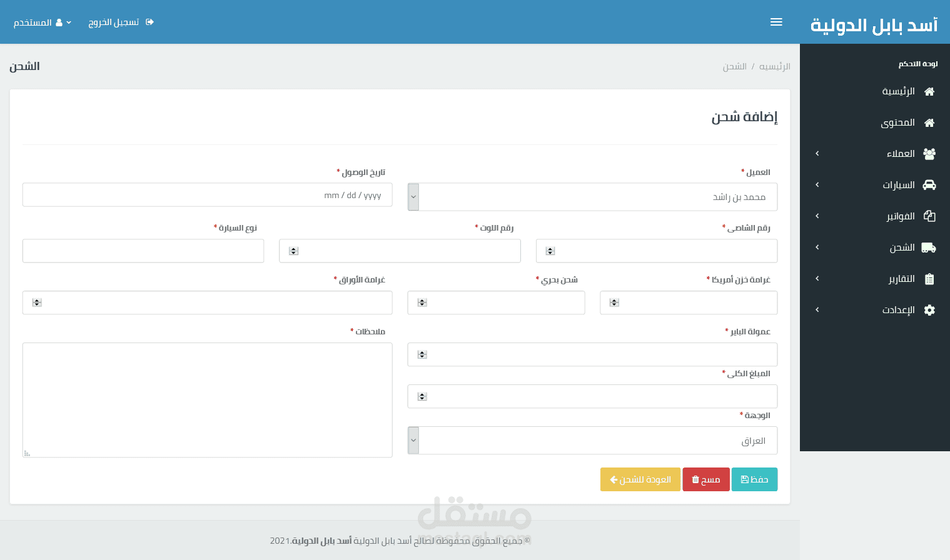
Task: Click الرئيسيه breadcrumb link
Action: click(x=774, y=66)
